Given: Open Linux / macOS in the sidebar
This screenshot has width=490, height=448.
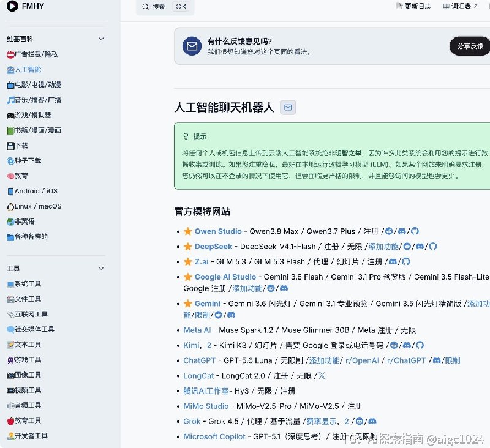Looking at the screenshot, I should [34, 206].
